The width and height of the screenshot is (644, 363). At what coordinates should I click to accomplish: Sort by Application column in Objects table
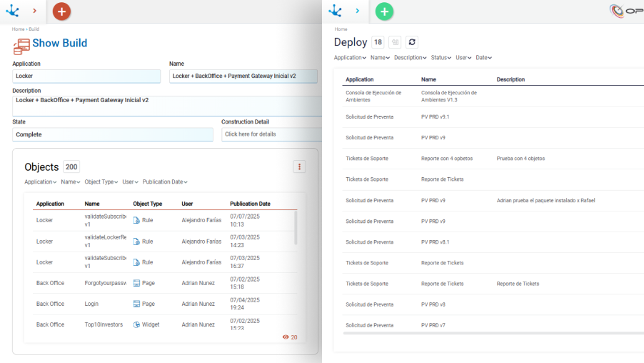[x=50, y=204]
